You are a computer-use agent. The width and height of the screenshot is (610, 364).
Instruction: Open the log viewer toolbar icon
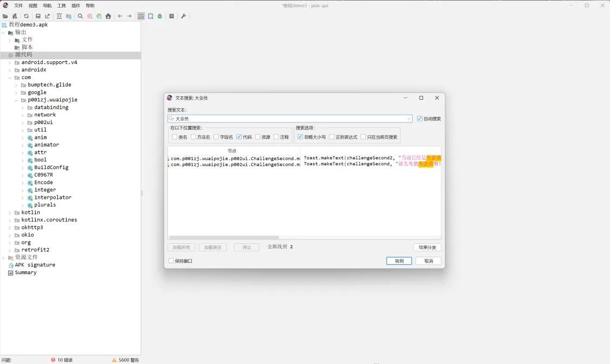point(171,16)
